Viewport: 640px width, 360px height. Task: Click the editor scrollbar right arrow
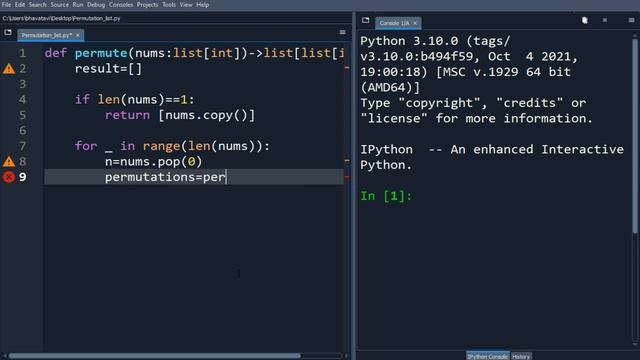[347, 356]
